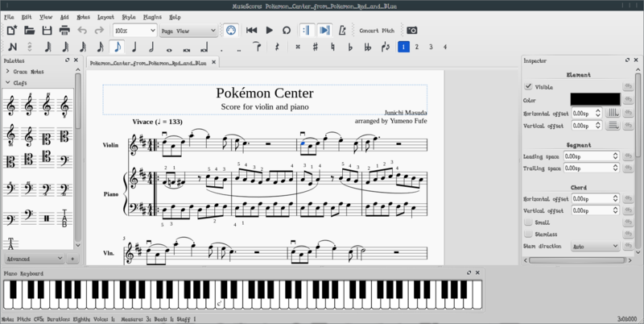Toggle Concert Pitch button
644x324 pixels.
click(377, 31)
